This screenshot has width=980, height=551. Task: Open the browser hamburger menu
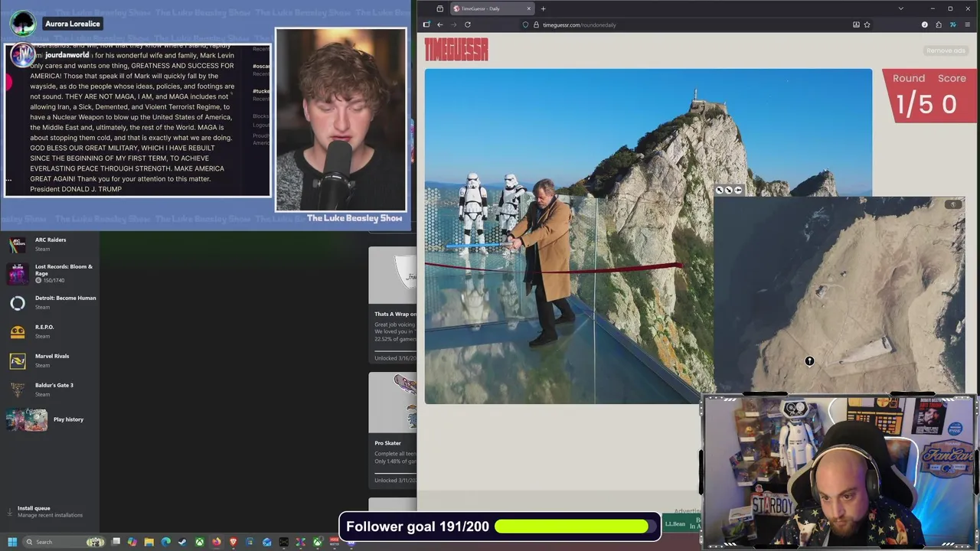click(967, 24)
